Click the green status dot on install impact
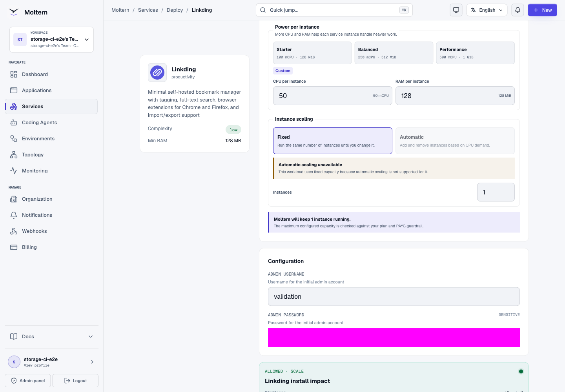 521,371
